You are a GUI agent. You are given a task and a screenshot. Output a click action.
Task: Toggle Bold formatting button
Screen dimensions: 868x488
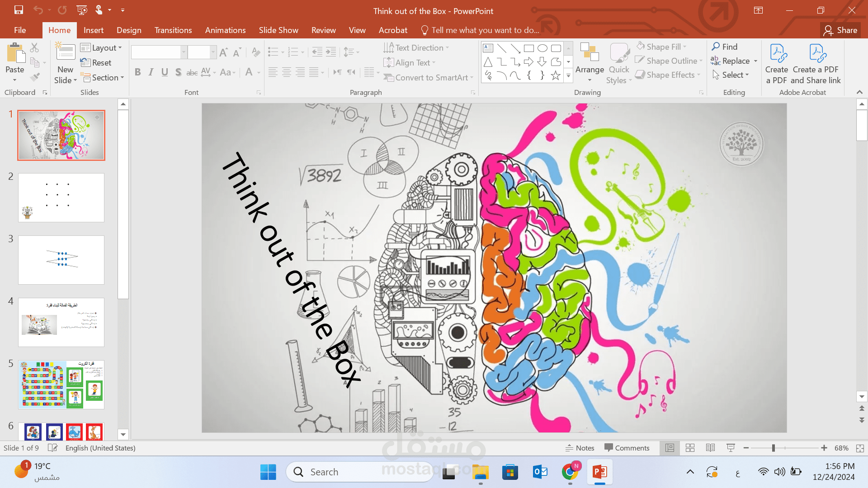(x=138, y=72)
